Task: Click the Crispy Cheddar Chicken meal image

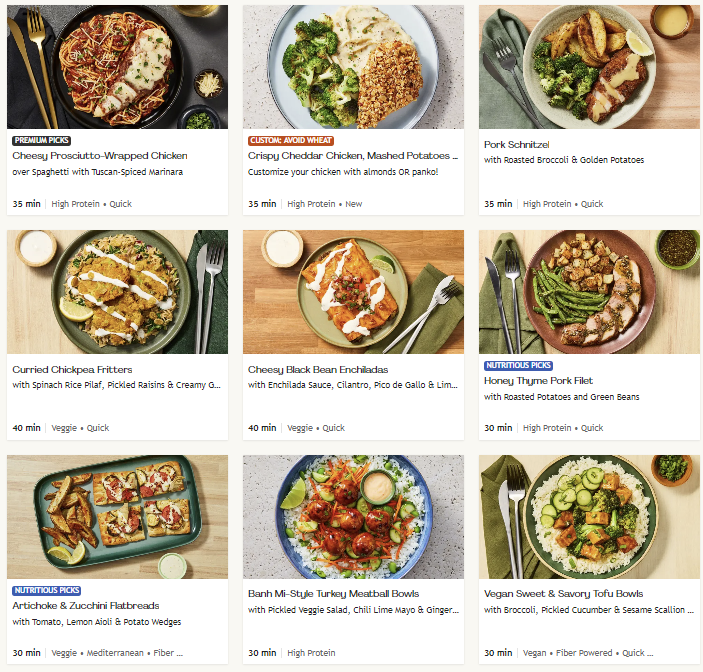Action: click(x=353, y=67)
